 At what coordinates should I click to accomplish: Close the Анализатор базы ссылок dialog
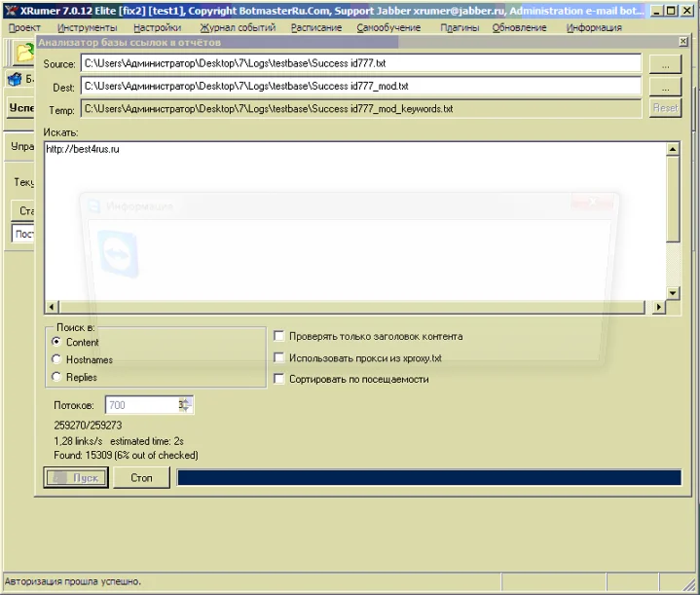[x=683, y=42]
